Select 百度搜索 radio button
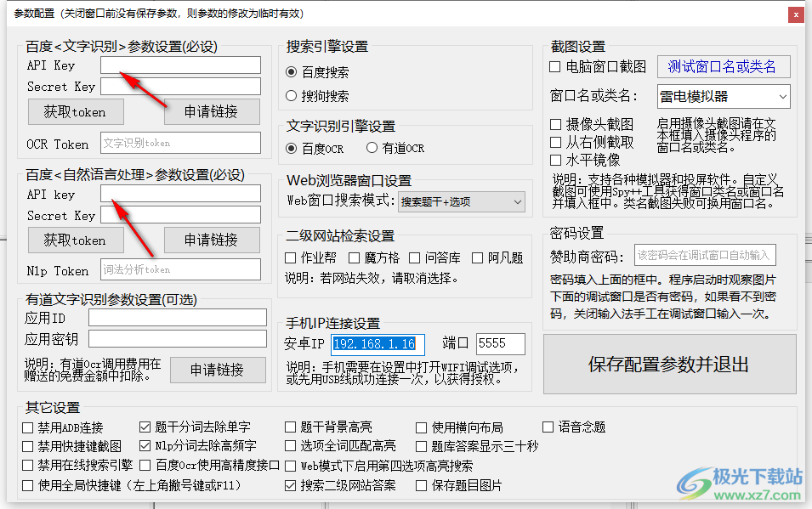Viewport: 812px width, 509px height. [x=292, y=72]
